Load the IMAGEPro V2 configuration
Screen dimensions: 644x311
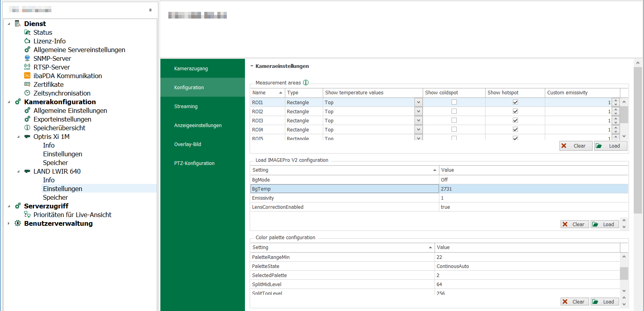[604, 224]
